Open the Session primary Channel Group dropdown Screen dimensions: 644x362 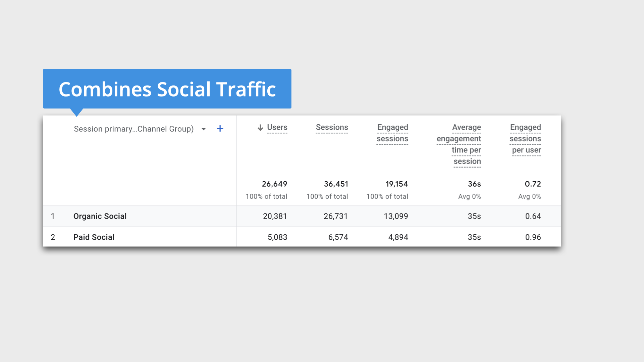tap(133, 129)
